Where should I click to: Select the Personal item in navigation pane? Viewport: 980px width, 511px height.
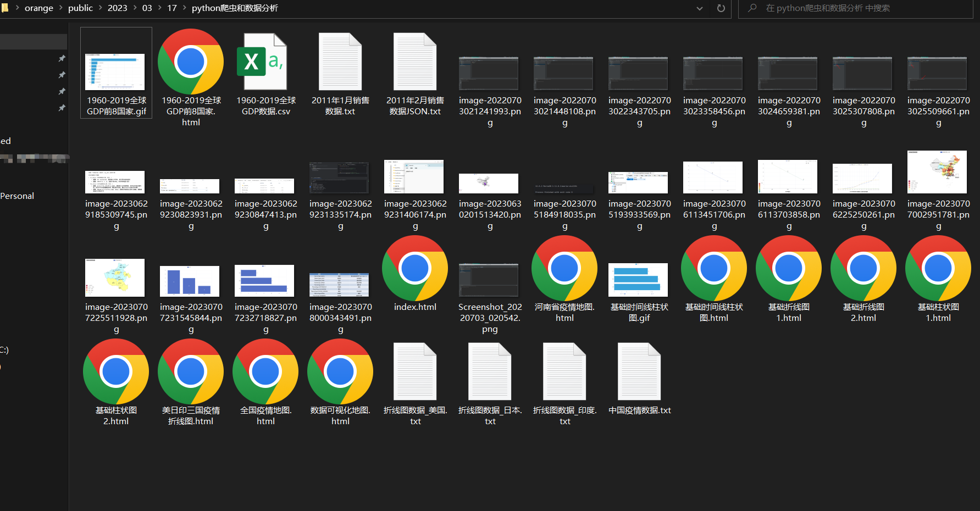point(17,196)
